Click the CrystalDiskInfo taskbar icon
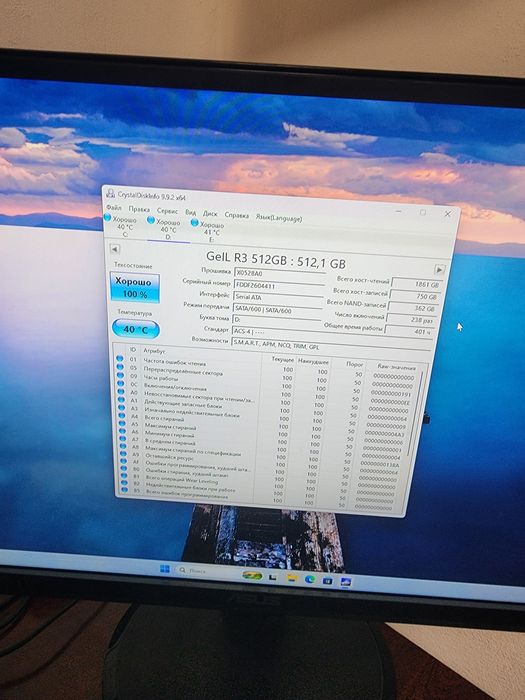525x700 pixels. pos(346,582)
